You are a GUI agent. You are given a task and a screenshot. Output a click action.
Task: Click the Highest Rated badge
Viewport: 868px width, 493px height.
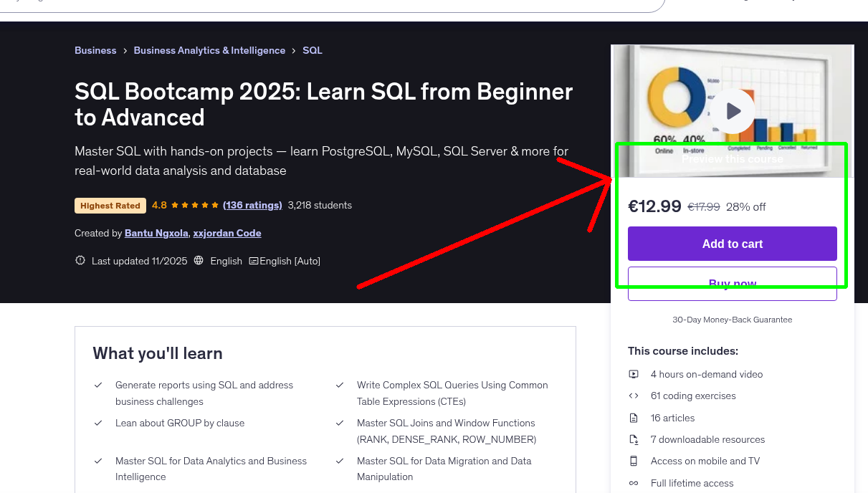[110, 205]
